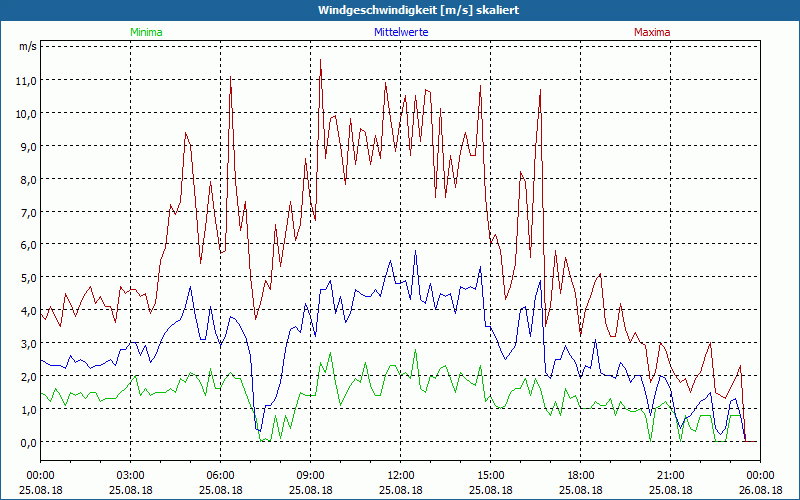Click the 5,0 y-axis value

[x=28, y=278]
